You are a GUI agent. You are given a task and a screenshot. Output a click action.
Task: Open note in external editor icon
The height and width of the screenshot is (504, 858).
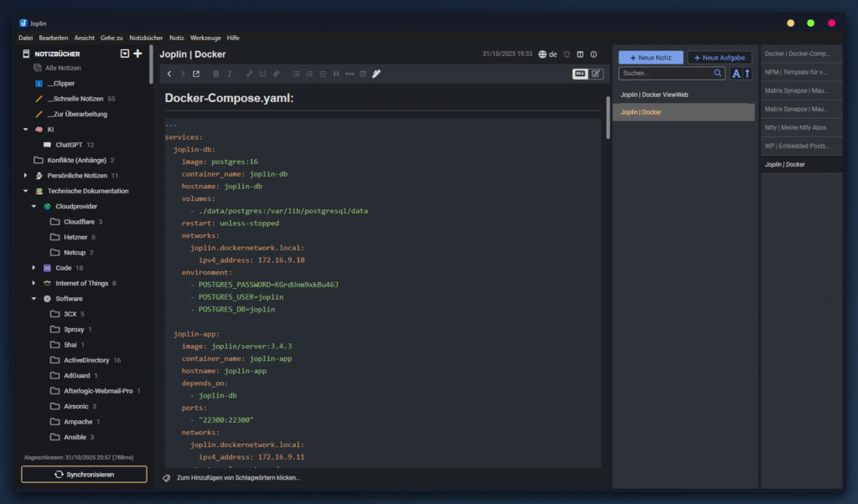tap(196, 74)
